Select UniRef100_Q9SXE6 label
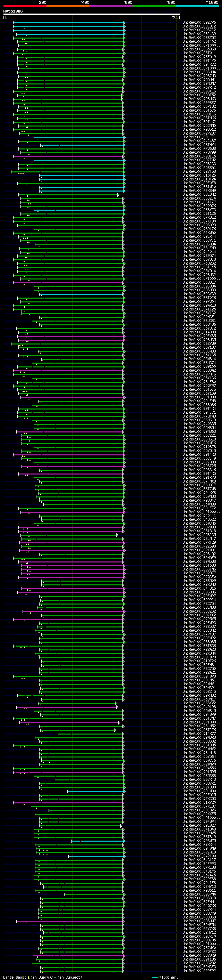This screenshot has width=222, height=980. pos(199,91)
